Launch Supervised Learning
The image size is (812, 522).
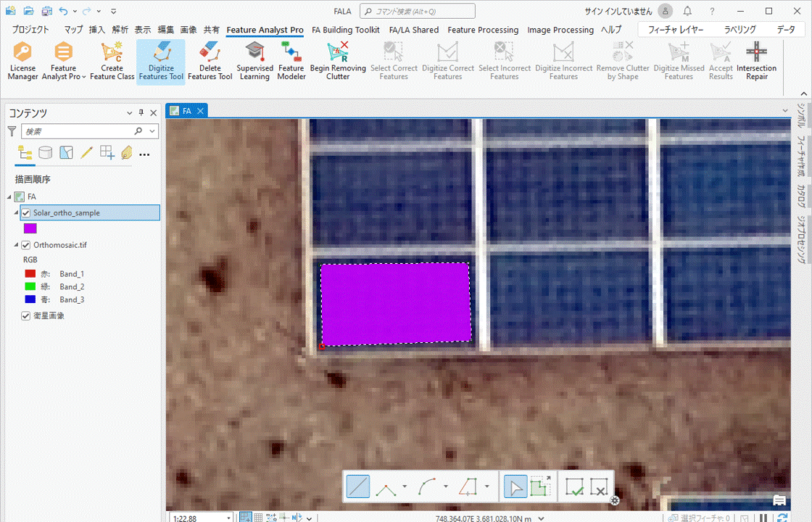point(254,61)
